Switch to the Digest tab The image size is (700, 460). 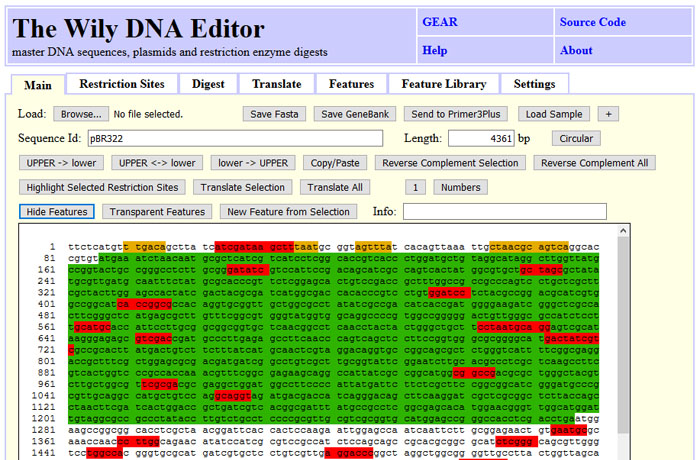(208, 84)
